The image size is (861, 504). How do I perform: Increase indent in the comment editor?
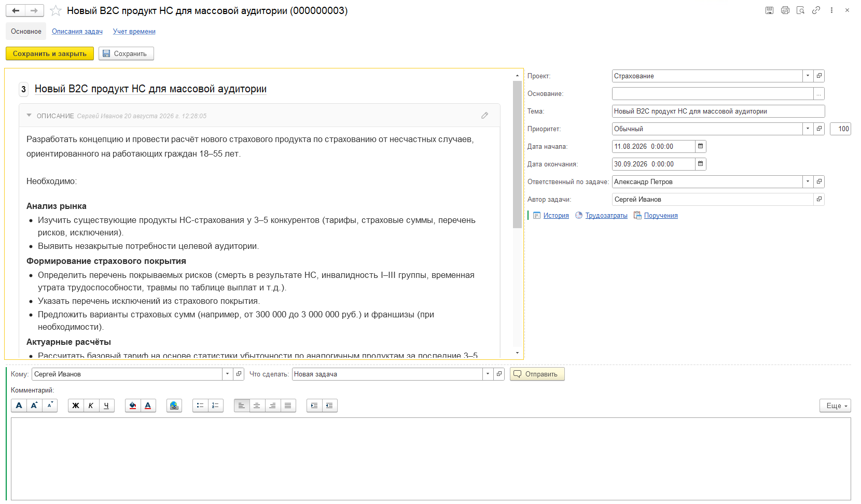click(x=314, y=405)
